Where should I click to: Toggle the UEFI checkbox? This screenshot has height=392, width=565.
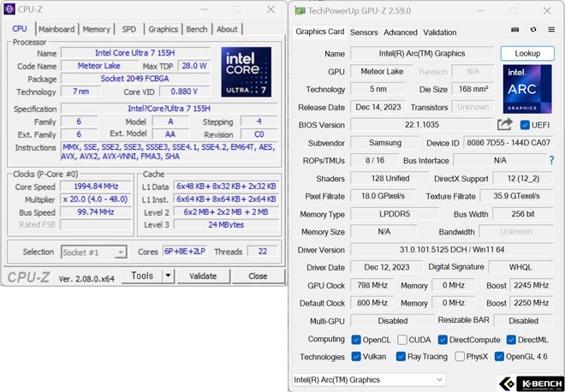pyautogui.click(x=525, y=125)
